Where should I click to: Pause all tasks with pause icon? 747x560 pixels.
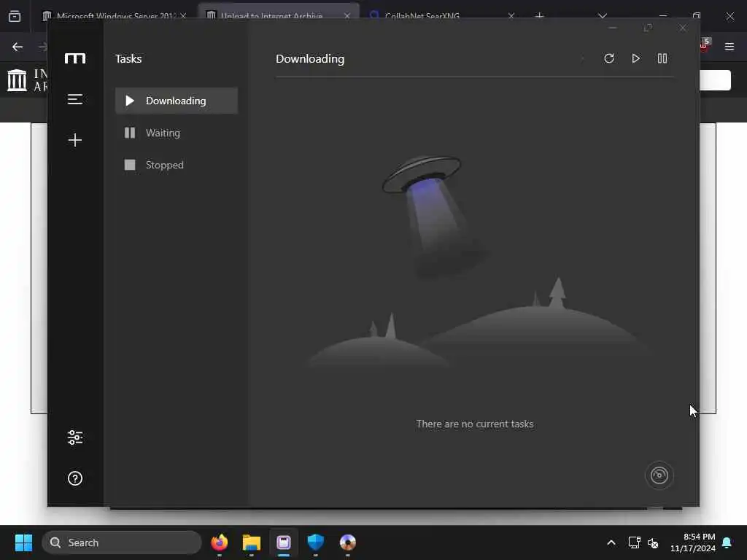(662, 58)
